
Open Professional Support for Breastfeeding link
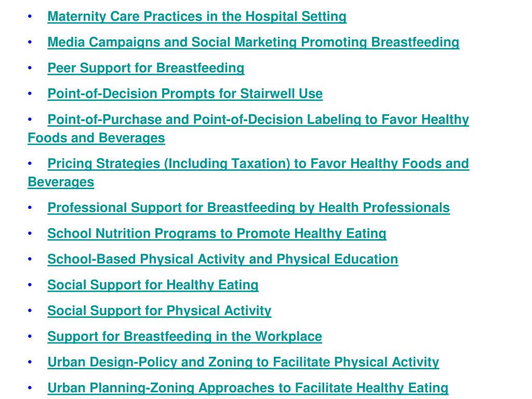pos(249,208)
